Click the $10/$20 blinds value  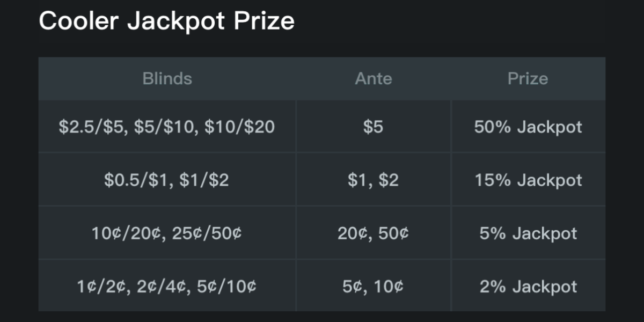(x=239, y=127)
